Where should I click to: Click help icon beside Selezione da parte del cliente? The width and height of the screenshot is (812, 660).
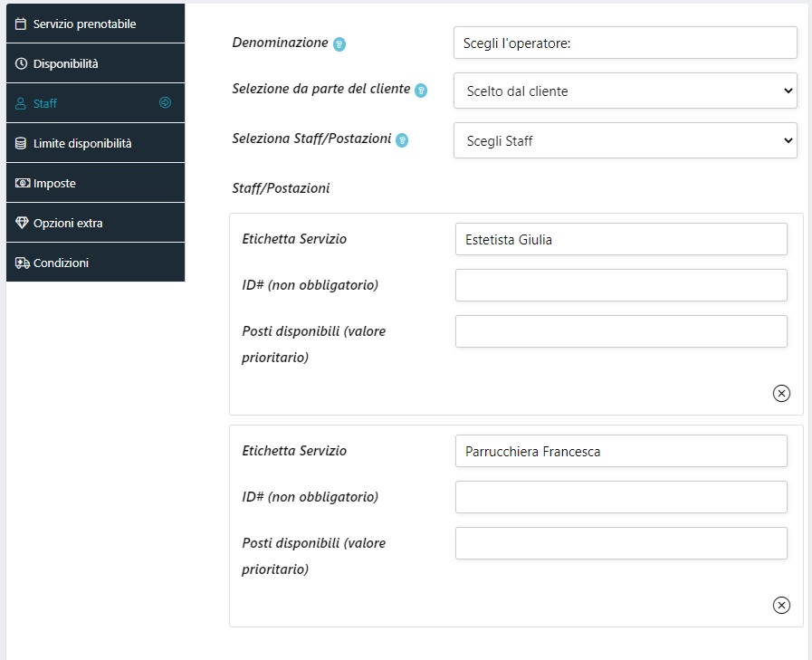click(x=420, y=91)
